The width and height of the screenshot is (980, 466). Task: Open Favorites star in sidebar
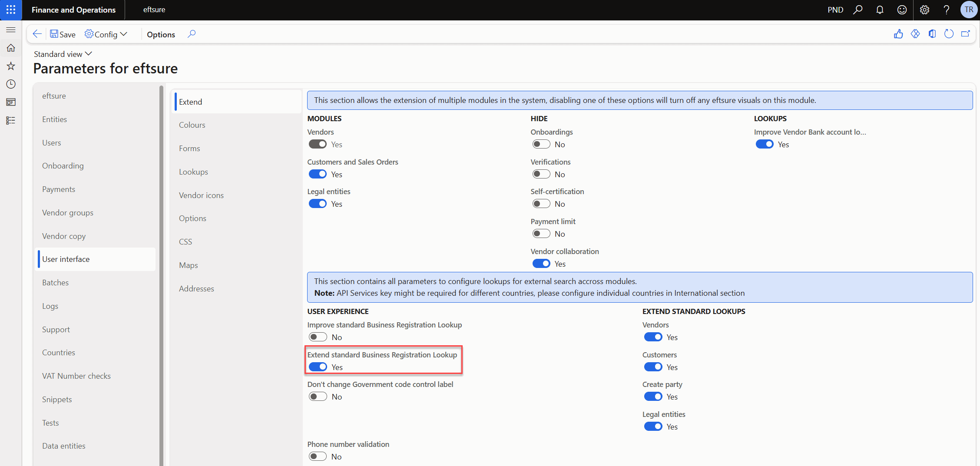pyautogui.click(x=11, y=66)
